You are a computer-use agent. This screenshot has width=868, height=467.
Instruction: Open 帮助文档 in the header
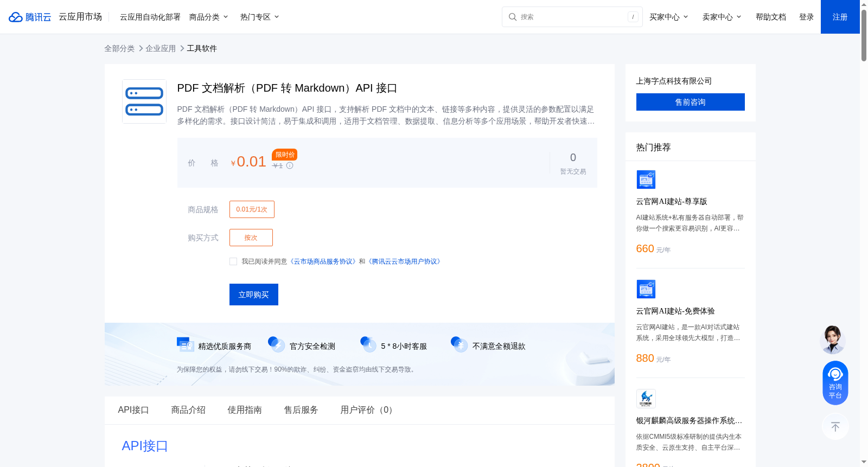coord(770,17)
